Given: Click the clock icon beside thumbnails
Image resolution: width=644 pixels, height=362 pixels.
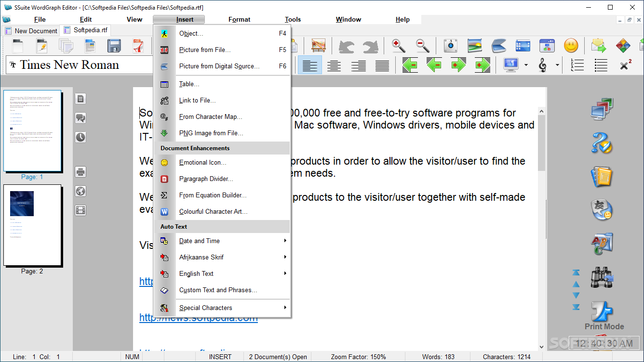Looking at the screenshot, I should 80,137.
